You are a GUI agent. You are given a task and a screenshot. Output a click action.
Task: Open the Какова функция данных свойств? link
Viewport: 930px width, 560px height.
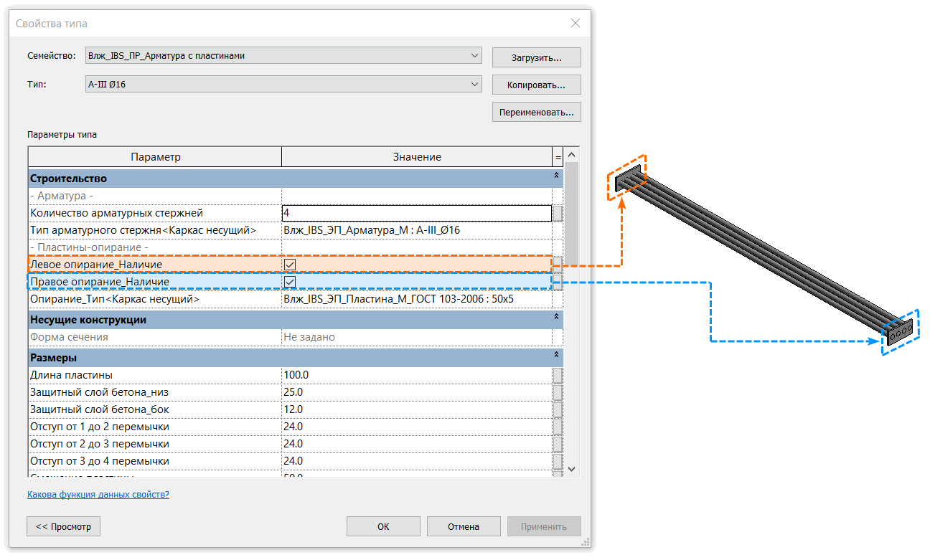98,494
